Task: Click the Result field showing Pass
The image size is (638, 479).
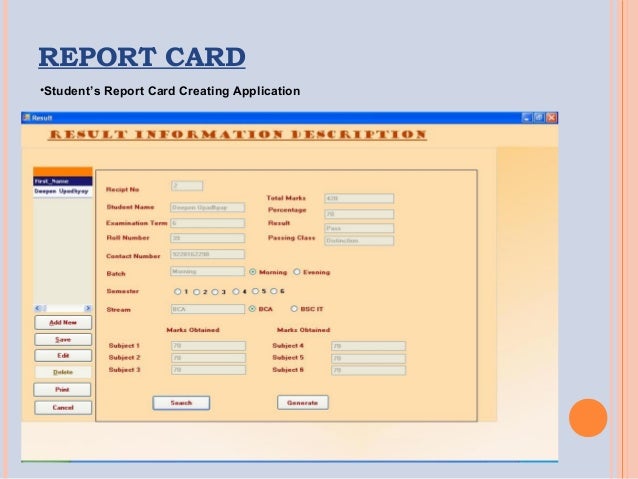Action: click(359, 228)
